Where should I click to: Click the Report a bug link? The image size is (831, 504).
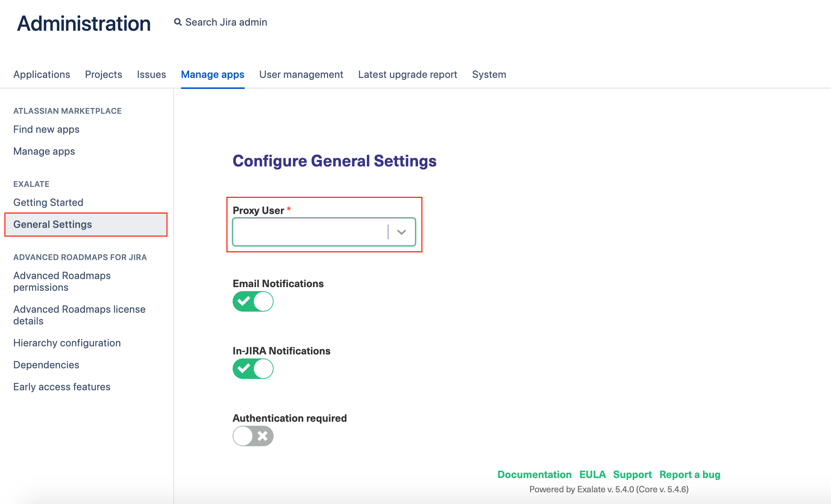[690, 475]
